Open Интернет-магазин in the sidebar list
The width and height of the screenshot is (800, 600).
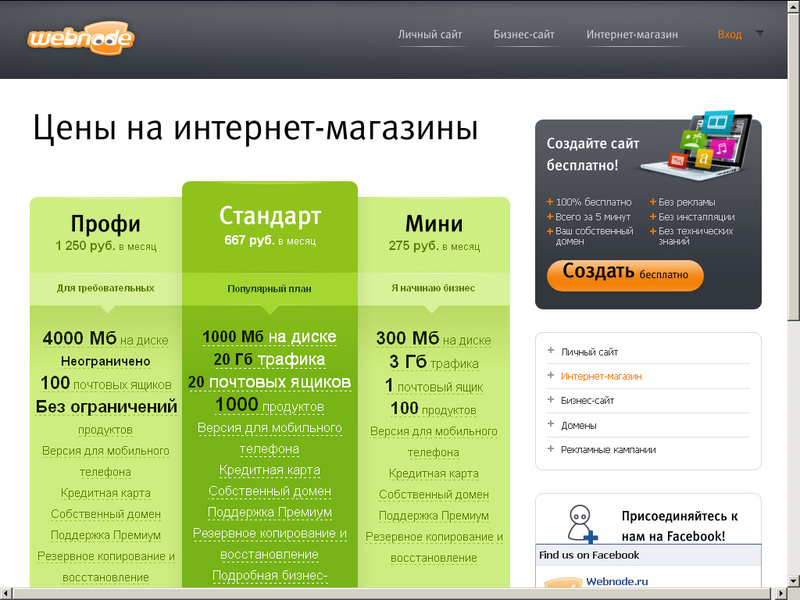coord(602,377)
